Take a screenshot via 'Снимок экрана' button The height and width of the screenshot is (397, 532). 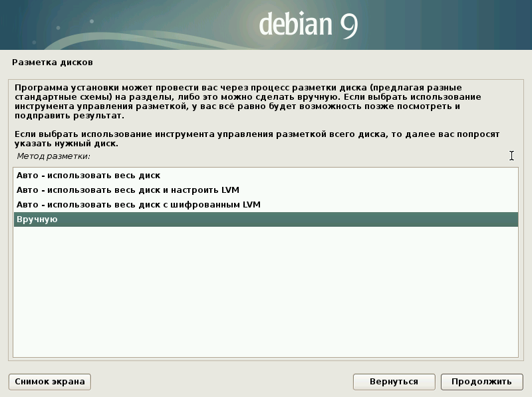pyautogui.click(x=50, y=382)
